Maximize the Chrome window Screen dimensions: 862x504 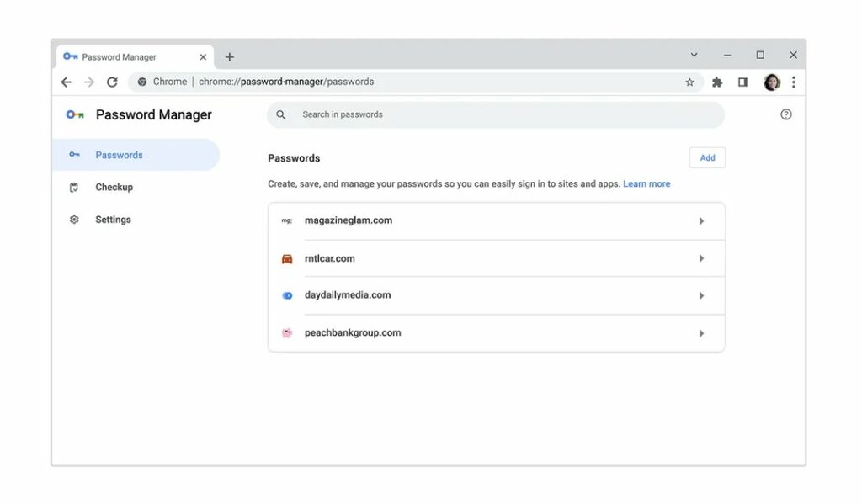(x=760, y=55)
